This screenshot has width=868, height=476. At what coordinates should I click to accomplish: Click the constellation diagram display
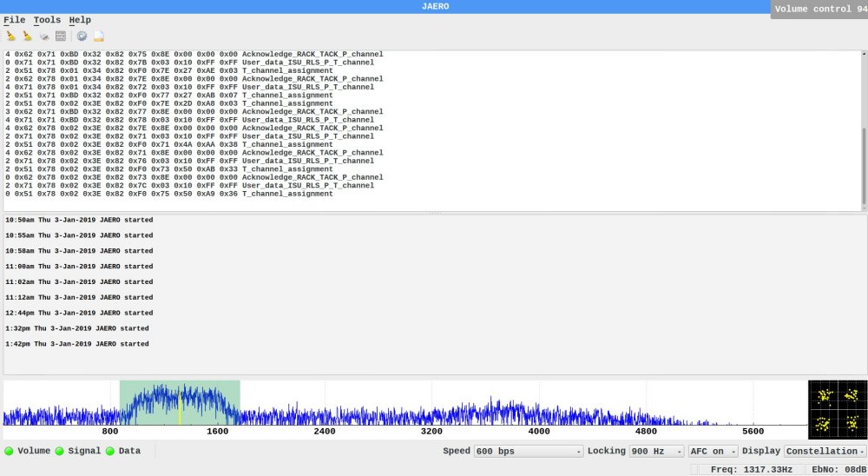pyautogui.click(x=837, y=409)
